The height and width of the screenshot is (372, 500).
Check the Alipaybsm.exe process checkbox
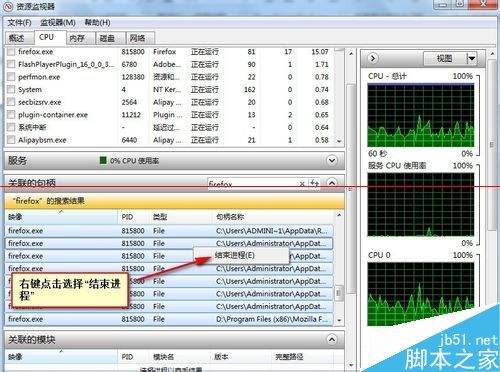11,140
